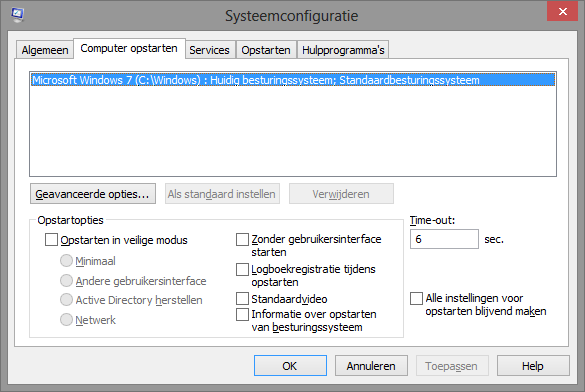Tick Alle instellingen voor opstarten blijvend maken
Viewport: 585px width, 392px height.
[x=416, y=298]
